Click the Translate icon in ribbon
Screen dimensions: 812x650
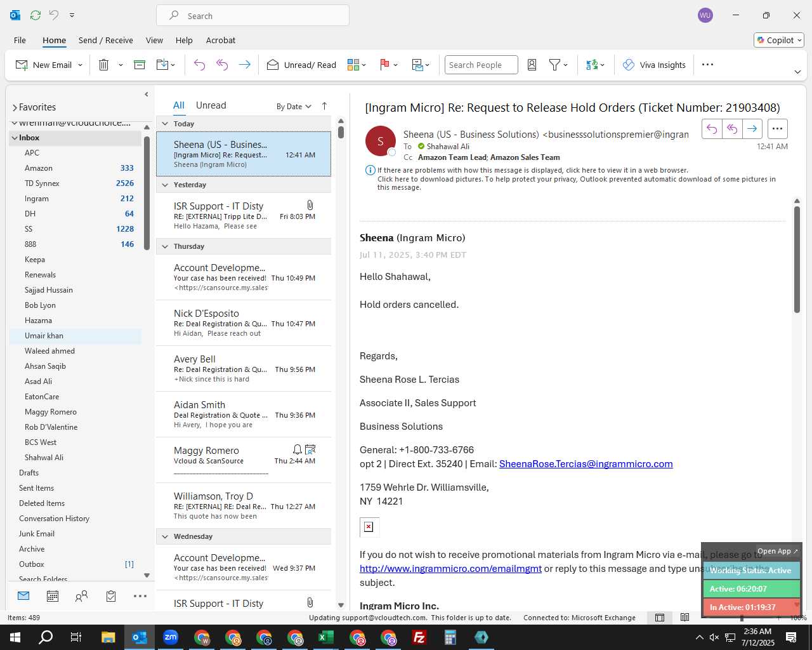pos(592,65)
